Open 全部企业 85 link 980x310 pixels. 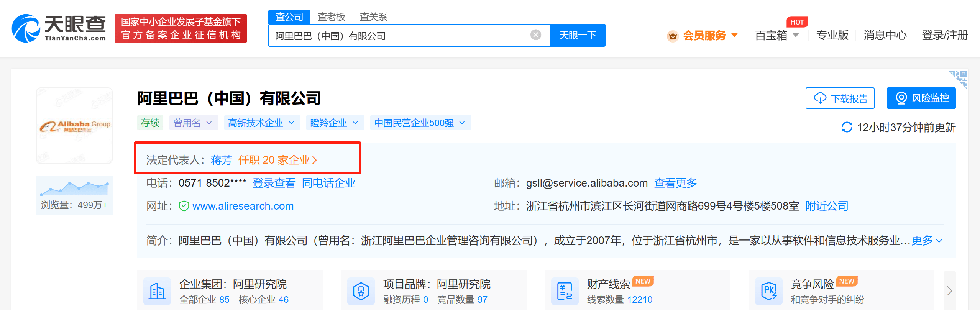click(x=204, y=300)
